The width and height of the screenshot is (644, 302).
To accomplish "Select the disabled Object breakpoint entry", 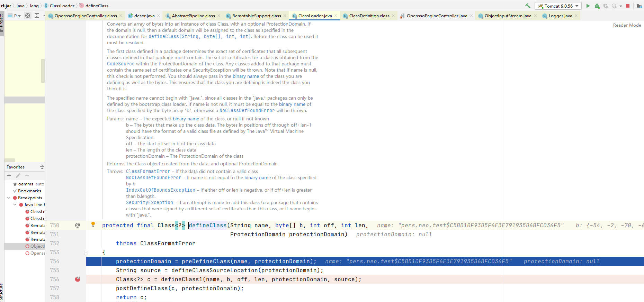I will click(35, 246).
